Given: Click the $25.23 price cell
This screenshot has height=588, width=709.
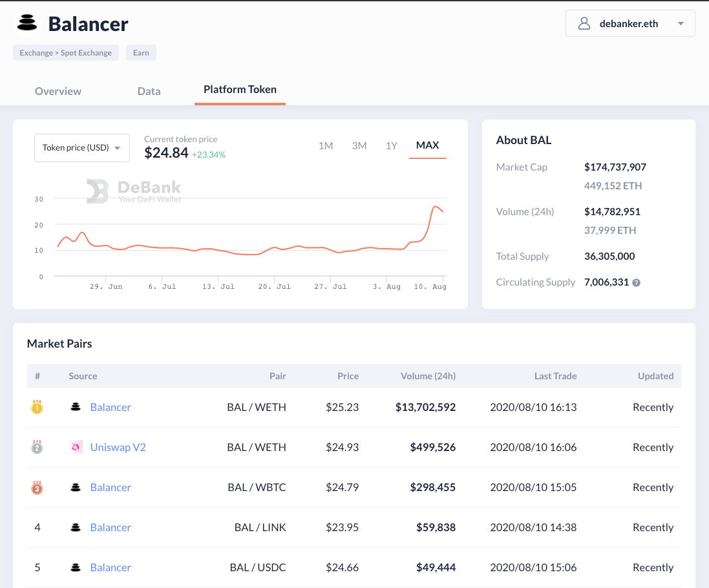Looking at the screenshot, I should tap(343, 407).
